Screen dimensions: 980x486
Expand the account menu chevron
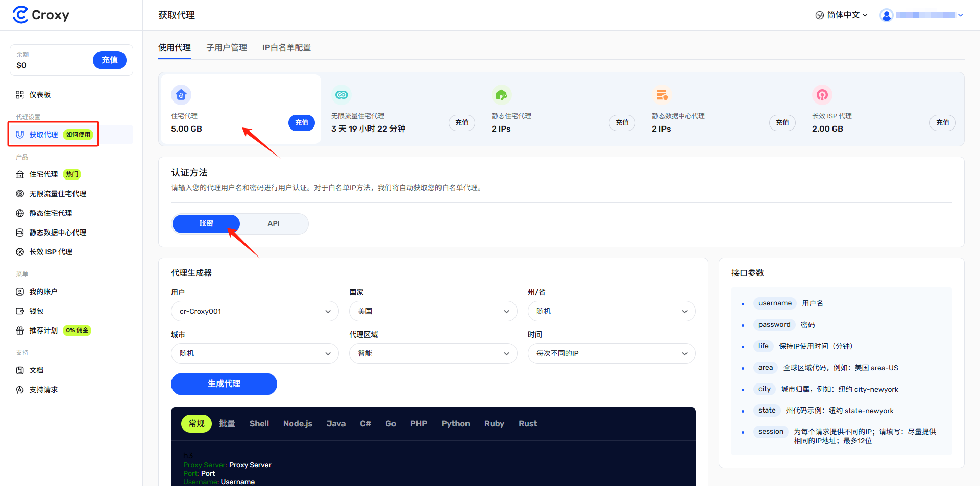(961, 15)
